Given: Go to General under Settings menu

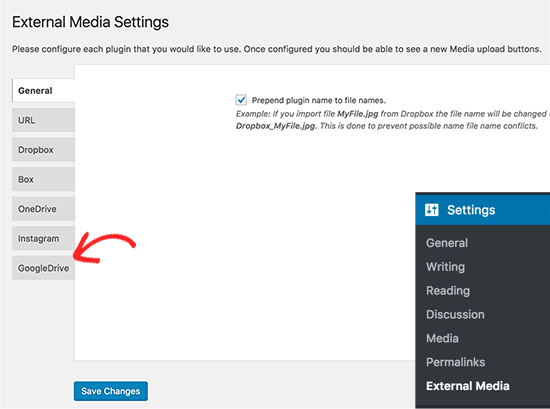Looking at the screenshot, I should coord(447,243).
